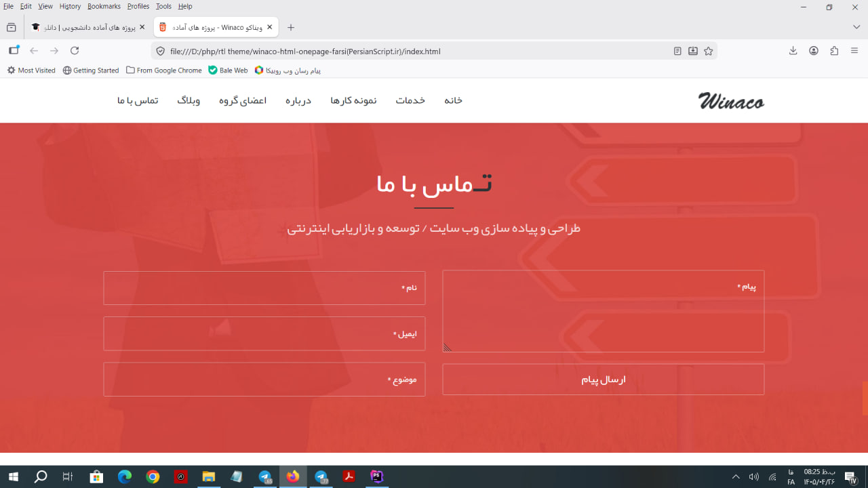Close the first پروژه های آماده دانشجویی tab
The image size is (868, 488).
(x=142, y=27)
